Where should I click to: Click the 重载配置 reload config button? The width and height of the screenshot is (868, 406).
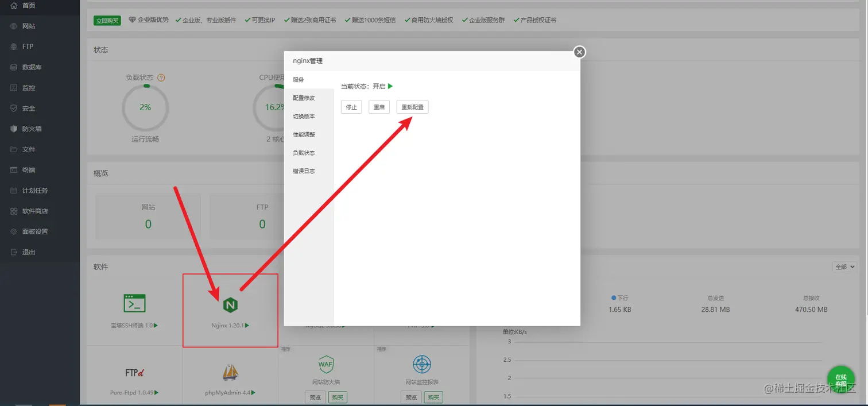412,107
